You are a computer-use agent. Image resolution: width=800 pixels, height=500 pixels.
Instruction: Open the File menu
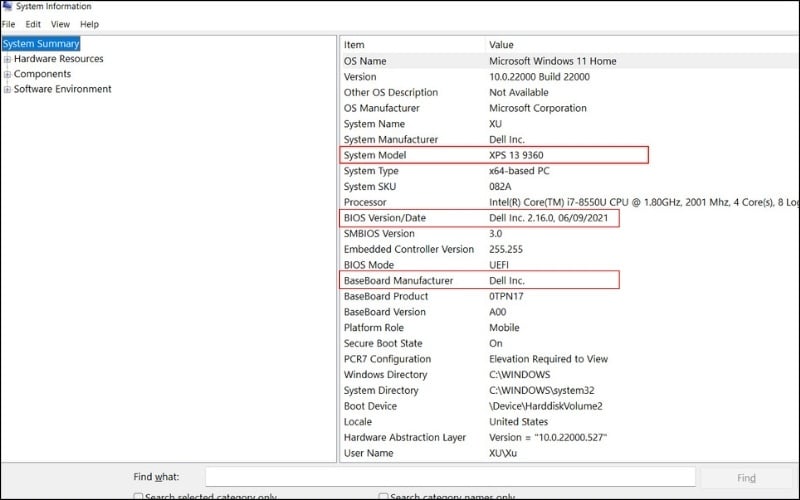click(x=8, y=24)
